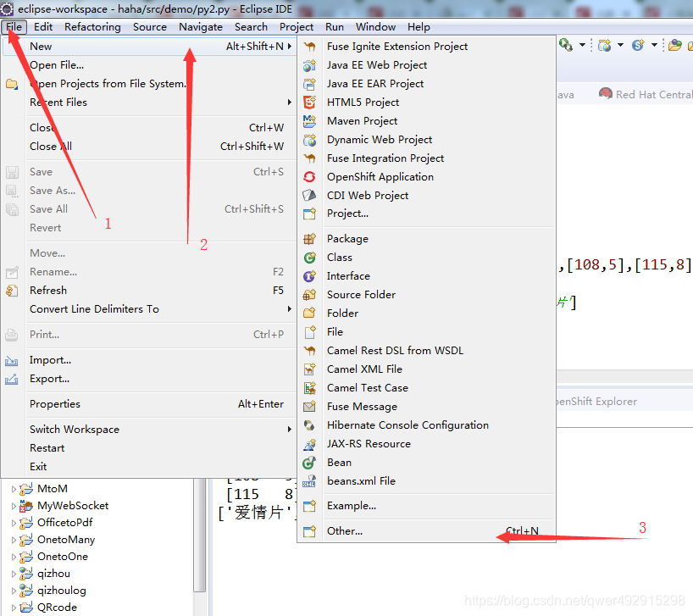Choose Exit from File menu
This screenshot has width=693, height=616.
148,467
